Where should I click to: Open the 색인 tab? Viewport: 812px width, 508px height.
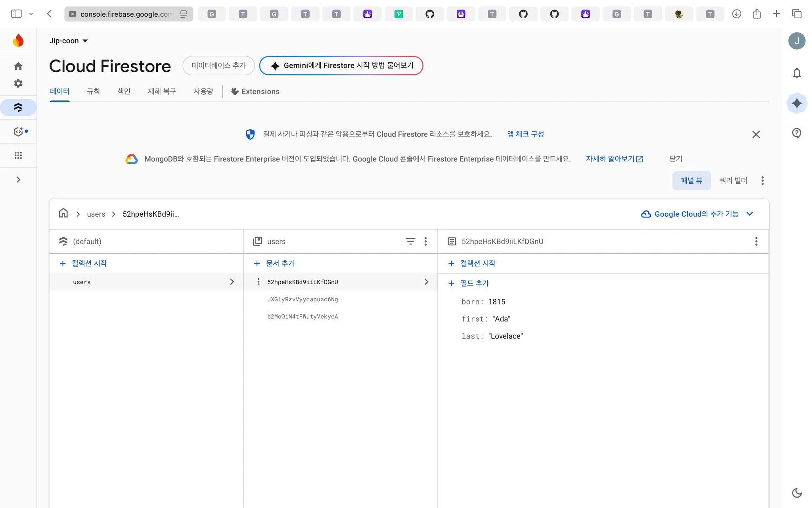[124, 92]
